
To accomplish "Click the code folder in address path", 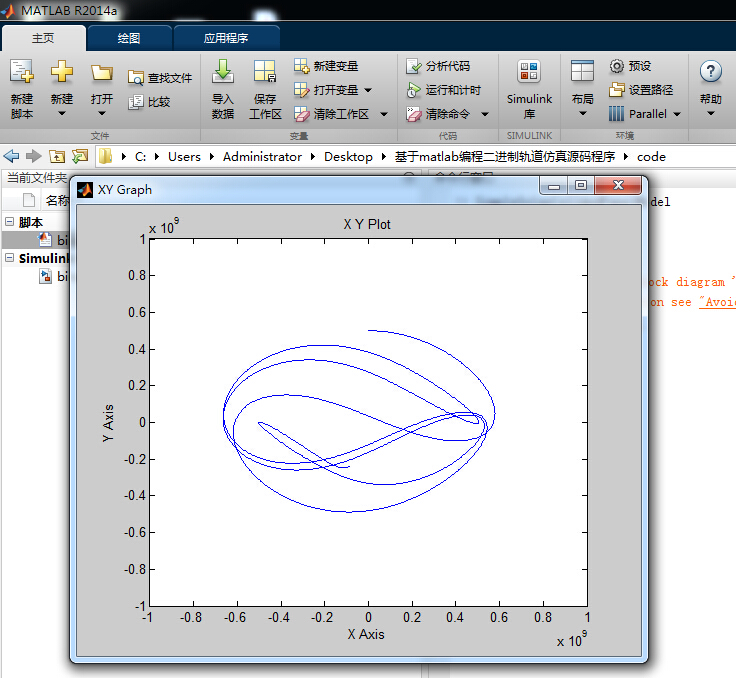I will coord(651,156).
